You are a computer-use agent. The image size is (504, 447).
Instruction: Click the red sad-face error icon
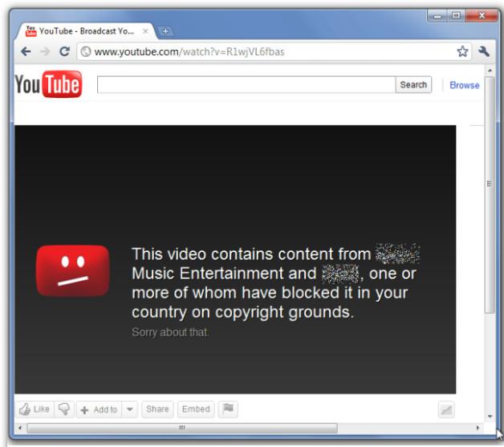click(x=73, y=270)
